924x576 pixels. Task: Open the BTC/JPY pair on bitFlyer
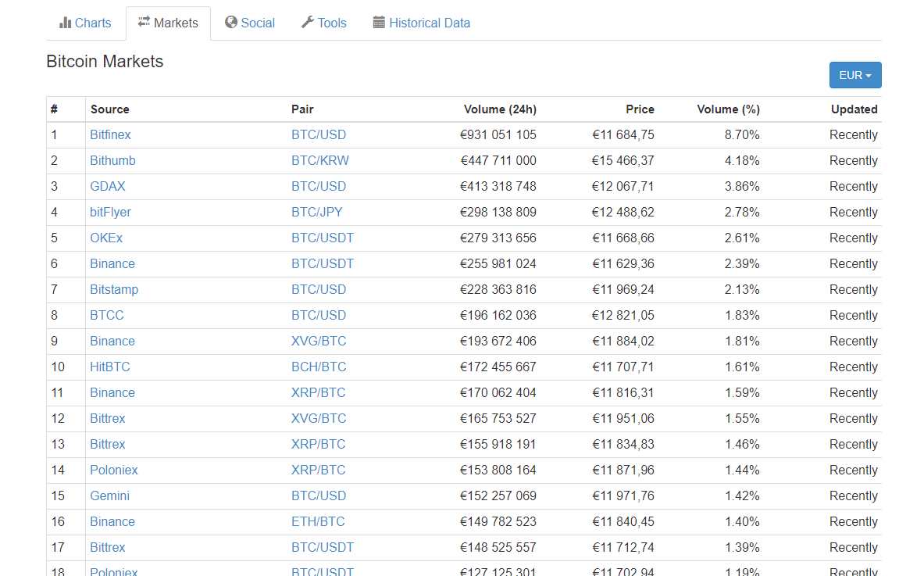point(317,213)
